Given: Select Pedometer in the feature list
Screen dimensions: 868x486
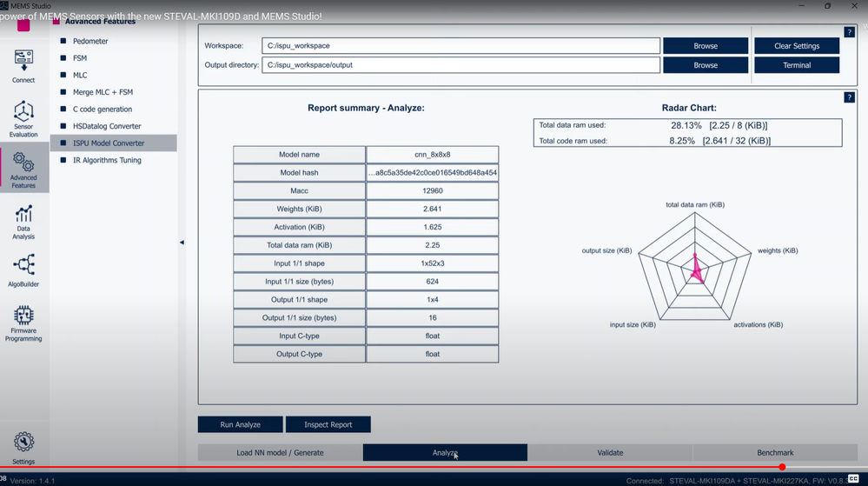Looking at the screenshot, I should (90, 41).
